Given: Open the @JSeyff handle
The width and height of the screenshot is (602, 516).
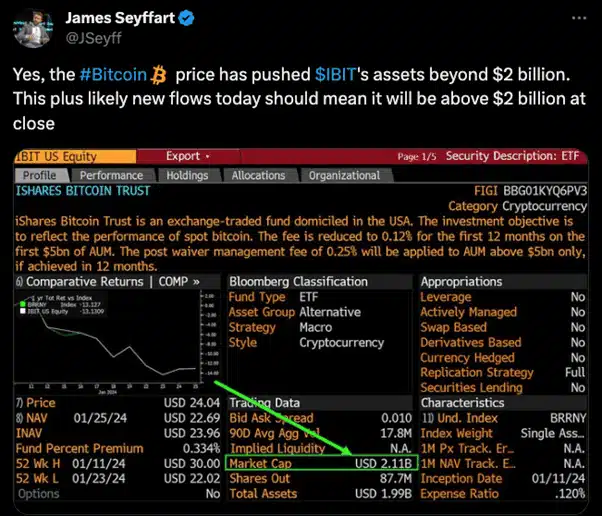Looking at the screenshot, I should click(93, 38).
